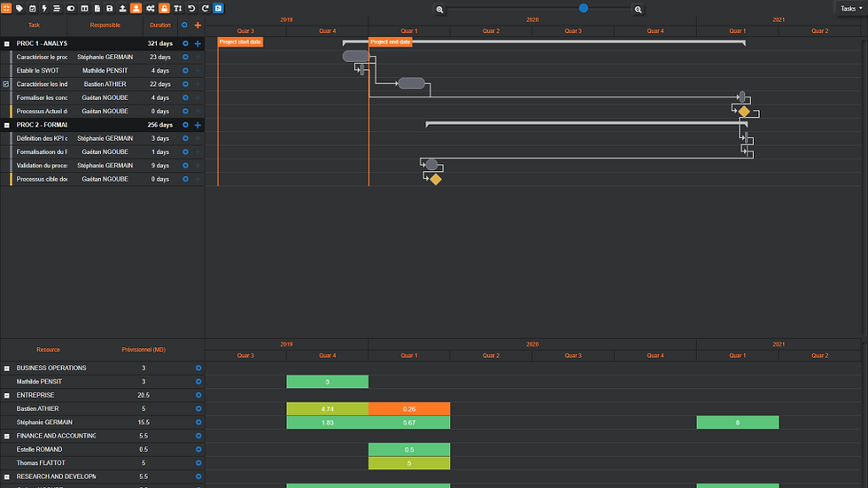
Task: Select Formaliser les conc task
Action: [x=43, y=98]
